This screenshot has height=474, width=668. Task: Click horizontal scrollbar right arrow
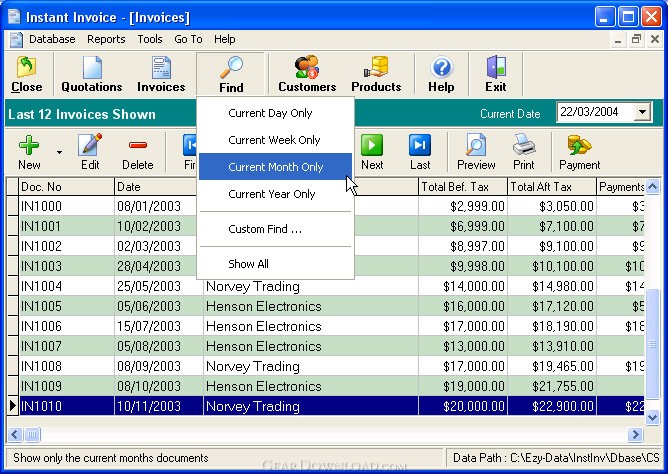click(x=635, y=434)
